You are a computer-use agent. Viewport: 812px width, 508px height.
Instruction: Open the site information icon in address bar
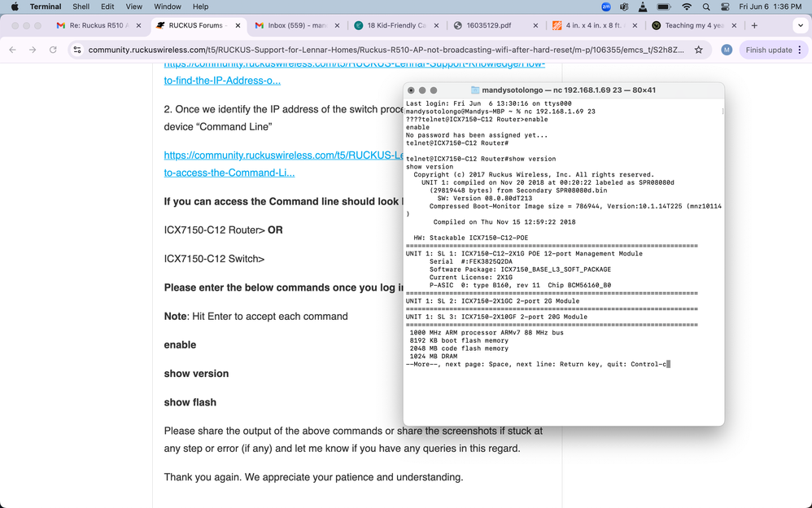point(76,50)
